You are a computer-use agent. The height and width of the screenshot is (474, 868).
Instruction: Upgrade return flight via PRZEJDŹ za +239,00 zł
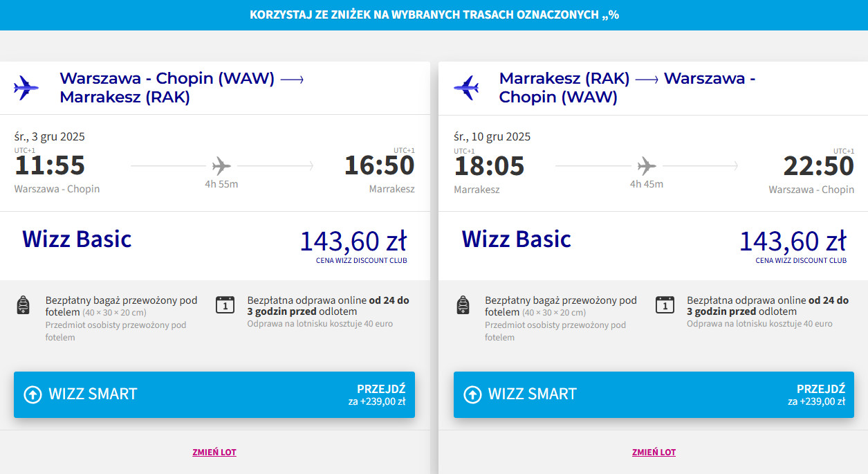tap(816, 394)
